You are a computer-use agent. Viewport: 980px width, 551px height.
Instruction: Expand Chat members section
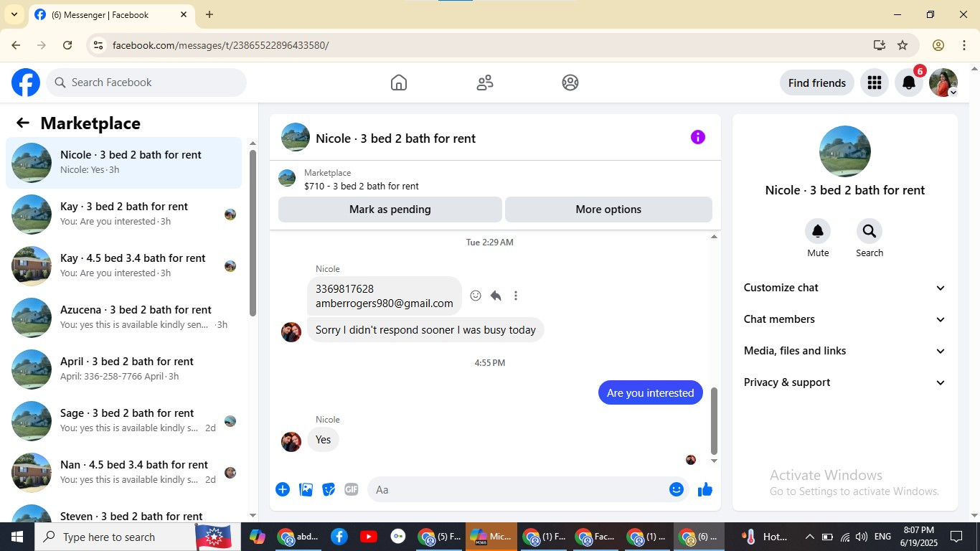coord(845,319)
